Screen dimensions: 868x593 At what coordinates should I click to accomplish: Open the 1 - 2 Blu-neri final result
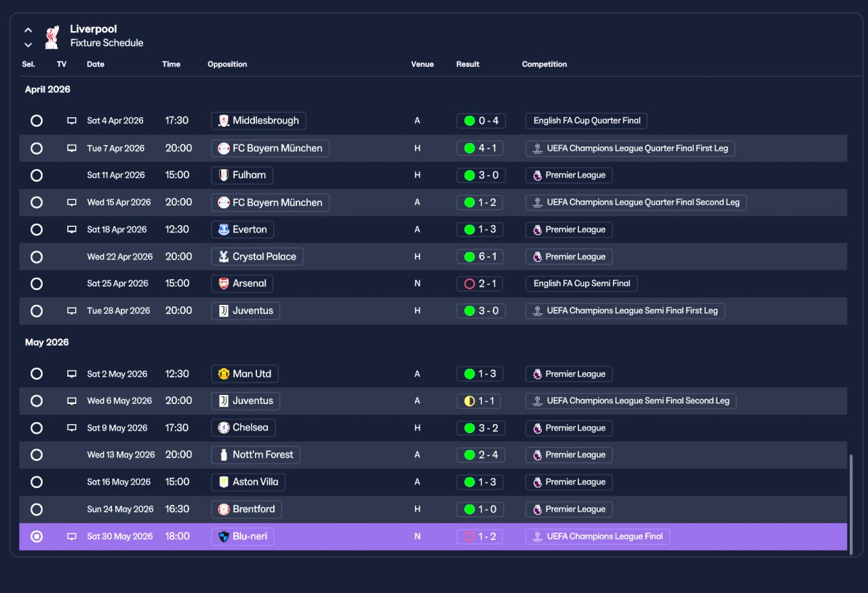[x=480, y=537]
